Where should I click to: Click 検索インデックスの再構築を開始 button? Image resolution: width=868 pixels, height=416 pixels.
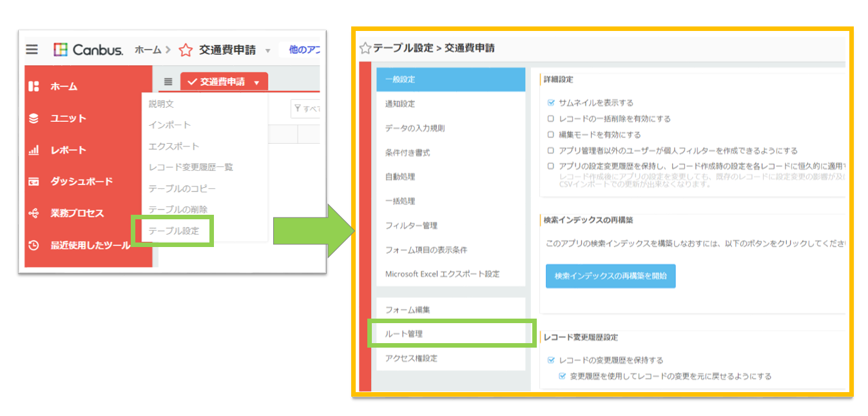point(610,275)
